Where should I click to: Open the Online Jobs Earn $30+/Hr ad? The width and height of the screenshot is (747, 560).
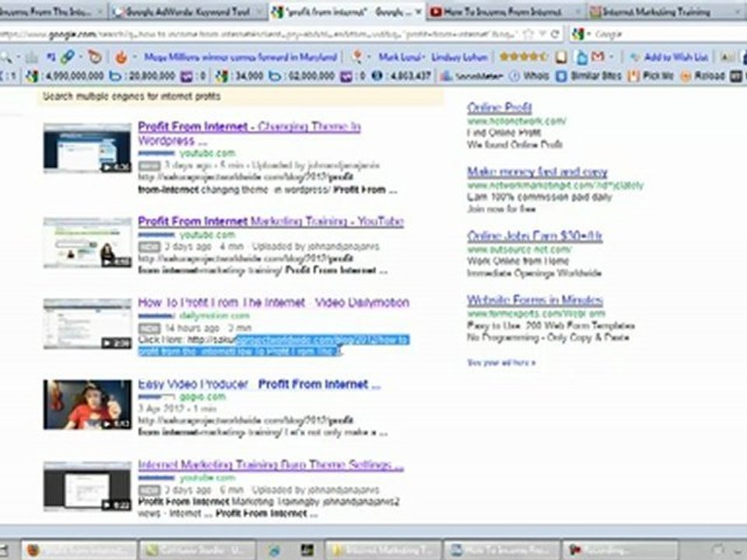click(x=535, y=236)
